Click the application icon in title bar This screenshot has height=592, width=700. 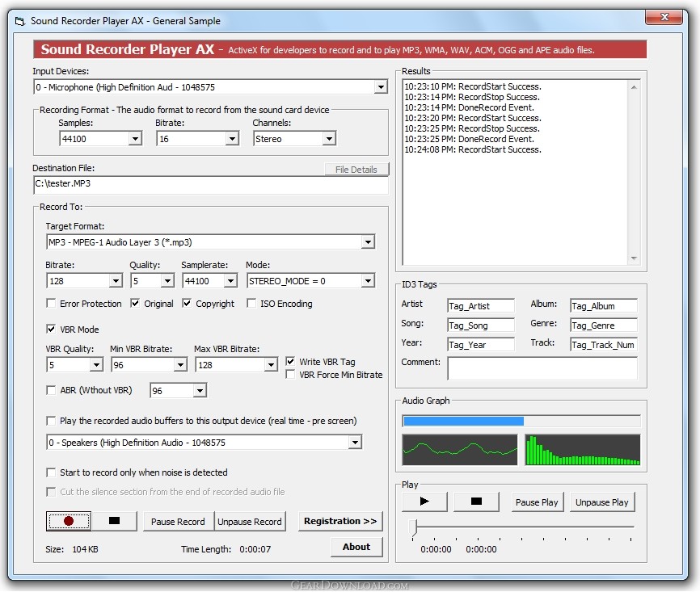pyautogui.click(x=19, y=21)
